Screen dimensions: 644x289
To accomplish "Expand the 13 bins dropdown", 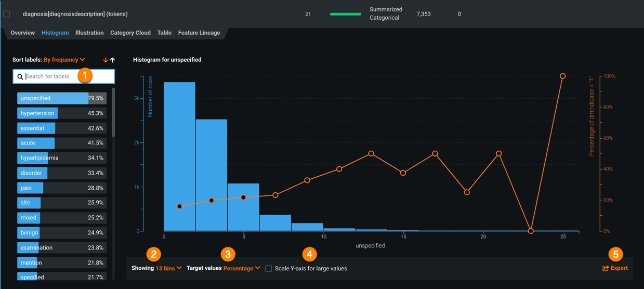I will pyautogui.click(x=168, y=268).
